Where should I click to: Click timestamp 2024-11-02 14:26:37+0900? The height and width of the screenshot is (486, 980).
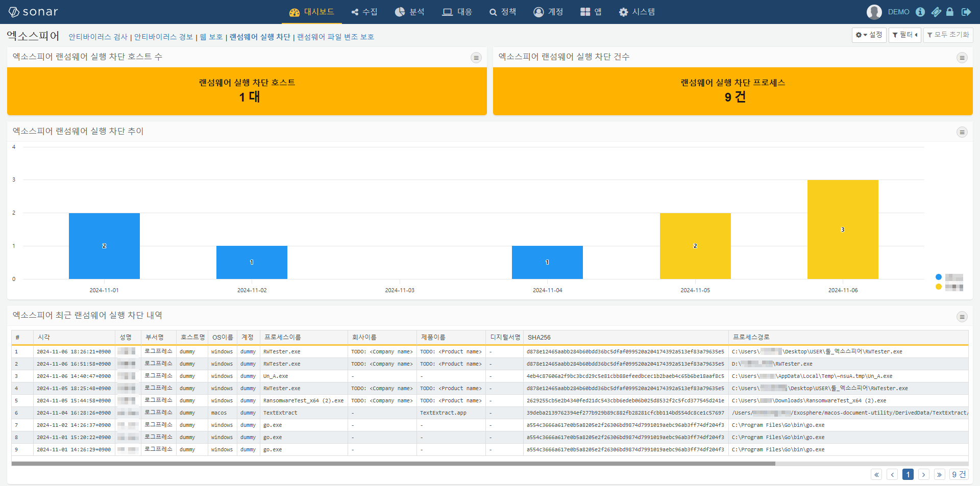pyautogui.click(x=73, y=425)
